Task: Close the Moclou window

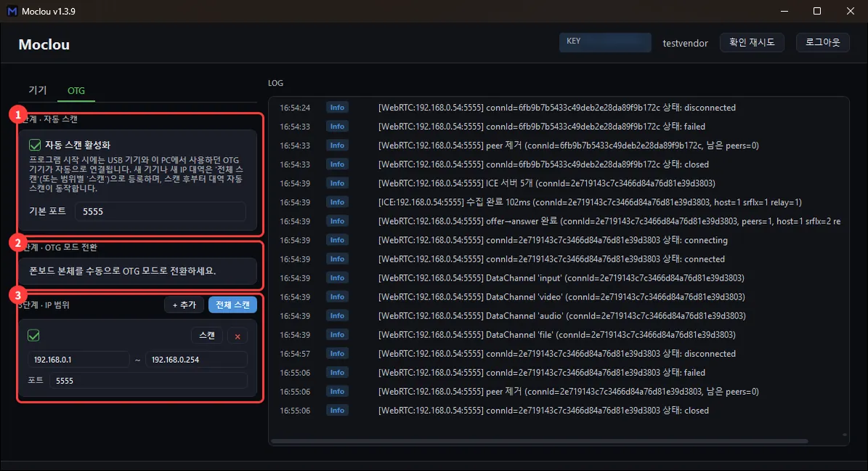Action: point(851,11)
